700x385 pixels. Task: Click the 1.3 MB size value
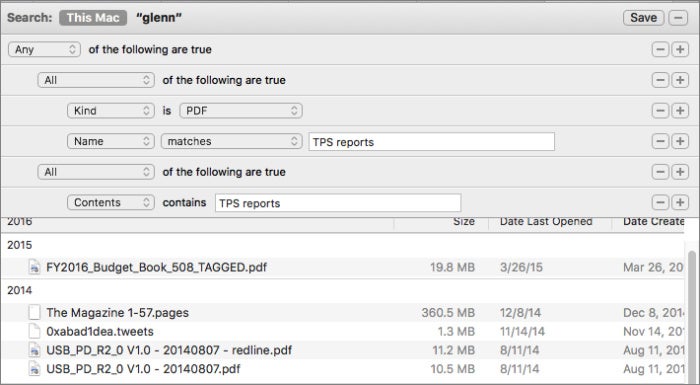coord(456,331)
